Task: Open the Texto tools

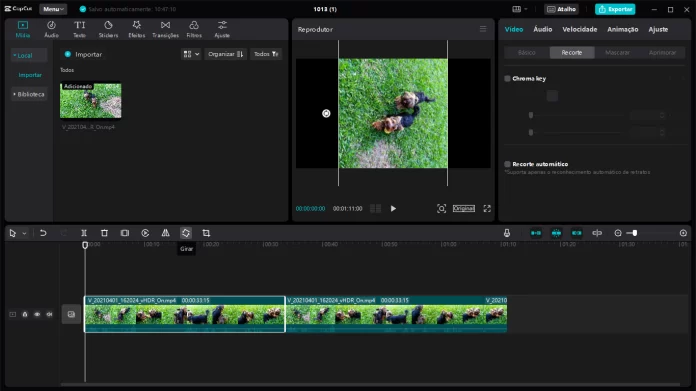Action: pos(79,29)
